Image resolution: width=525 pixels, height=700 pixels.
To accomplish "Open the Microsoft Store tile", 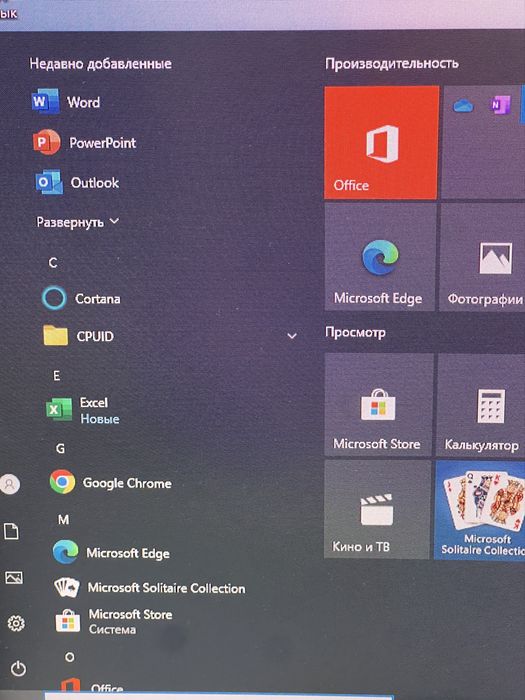I will point(378,404).
